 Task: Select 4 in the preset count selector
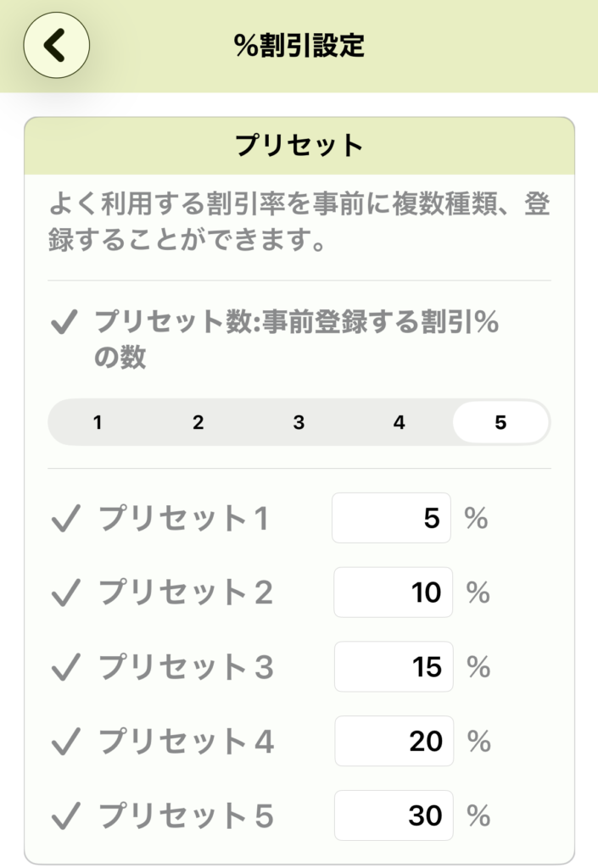(399, 422)
